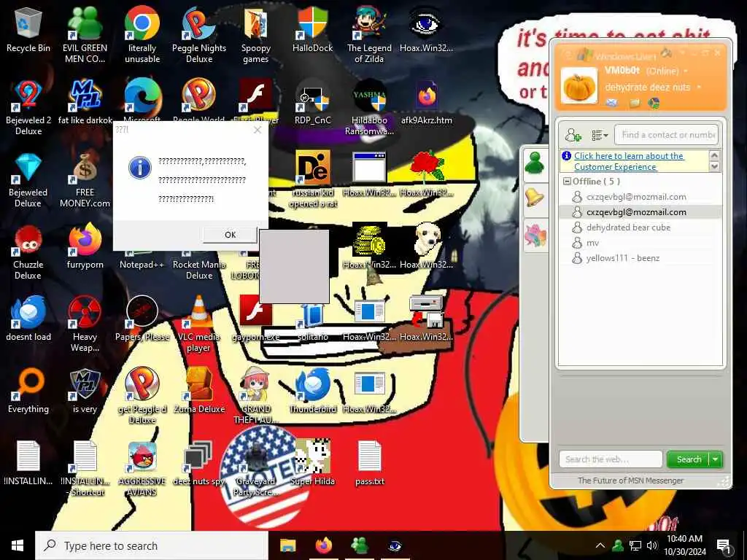
Task: Open File Explorer from the taskbar
Action: coord(287,545)
